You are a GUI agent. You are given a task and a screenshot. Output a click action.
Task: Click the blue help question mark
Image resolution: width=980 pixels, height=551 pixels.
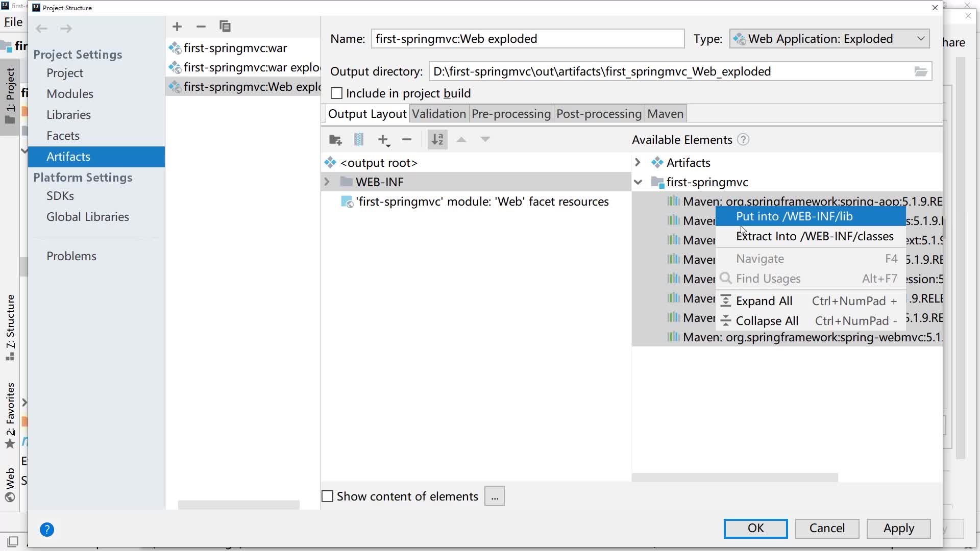click(x=47, y=530)
